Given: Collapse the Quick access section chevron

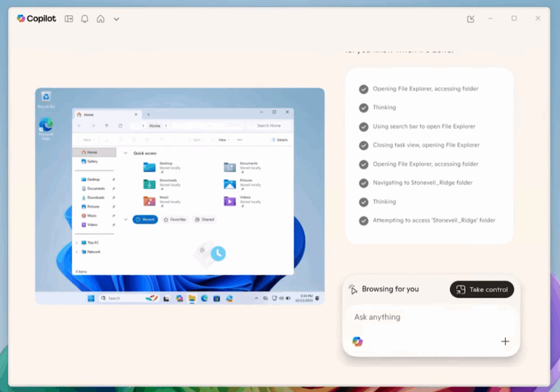Looking at the screenshot, I should (126, 153).
